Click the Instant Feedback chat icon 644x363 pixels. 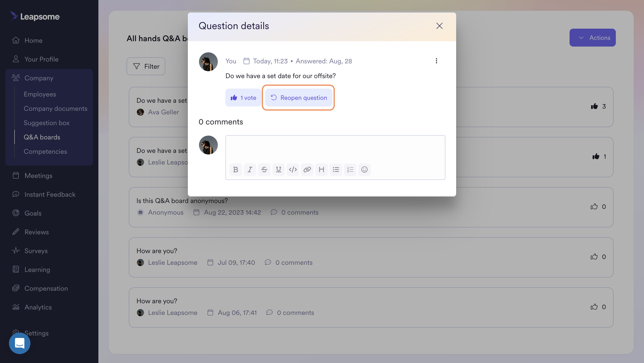[16, 194]
